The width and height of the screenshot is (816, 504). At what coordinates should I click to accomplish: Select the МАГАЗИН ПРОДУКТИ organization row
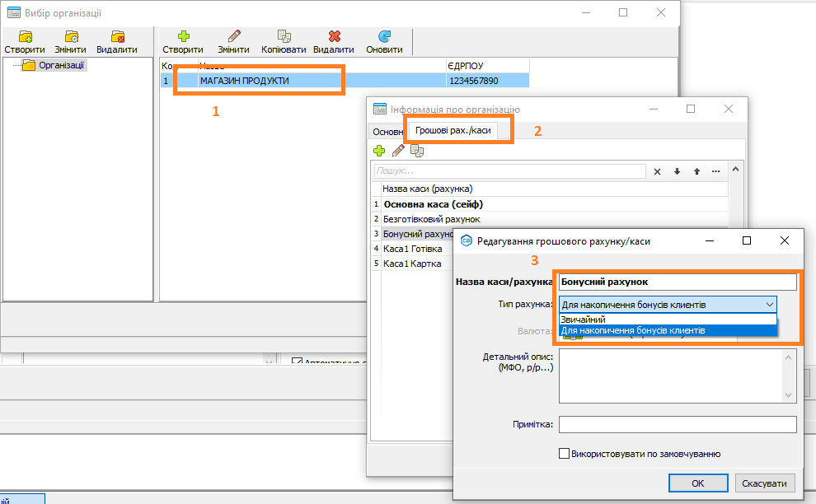point(345,81)
